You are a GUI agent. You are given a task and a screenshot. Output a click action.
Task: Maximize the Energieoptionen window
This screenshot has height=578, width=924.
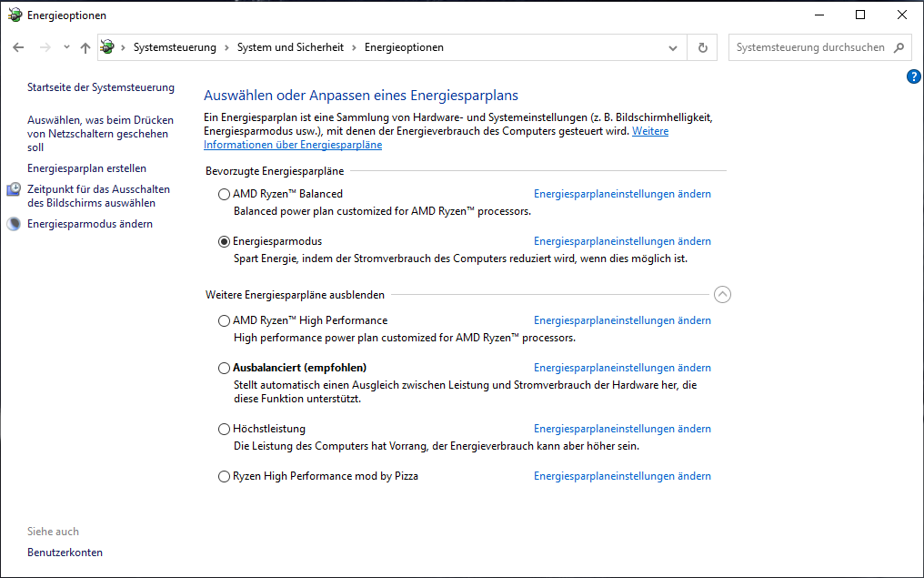(x=860, y=15)
